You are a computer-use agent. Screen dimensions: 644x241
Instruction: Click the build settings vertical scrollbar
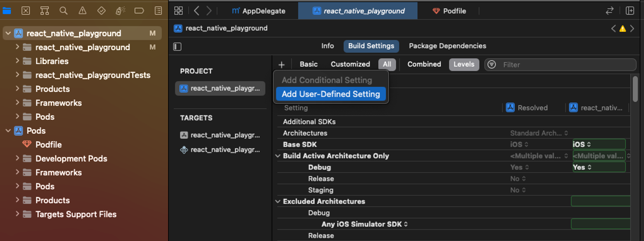[635, 89]
